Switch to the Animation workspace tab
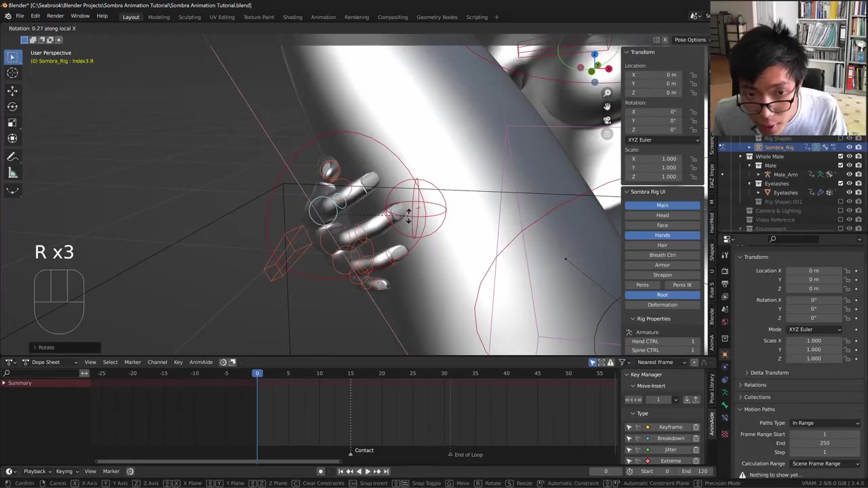868x488 pixels. pyautogui.click(x=323, y=17)
